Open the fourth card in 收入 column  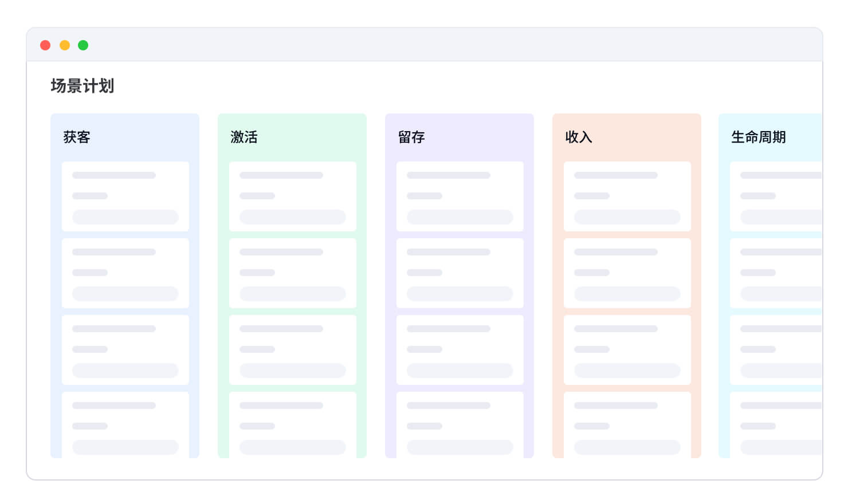pos(627,424)
